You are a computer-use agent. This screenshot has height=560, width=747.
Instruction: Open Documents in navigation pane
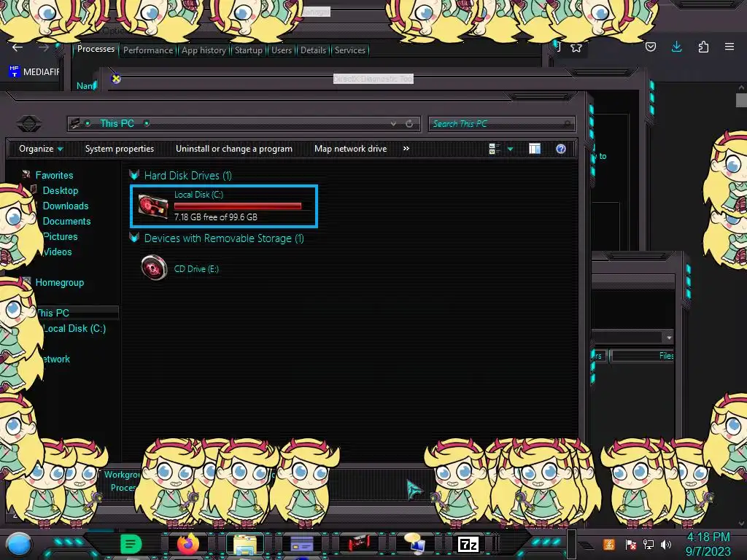point(66,221)
